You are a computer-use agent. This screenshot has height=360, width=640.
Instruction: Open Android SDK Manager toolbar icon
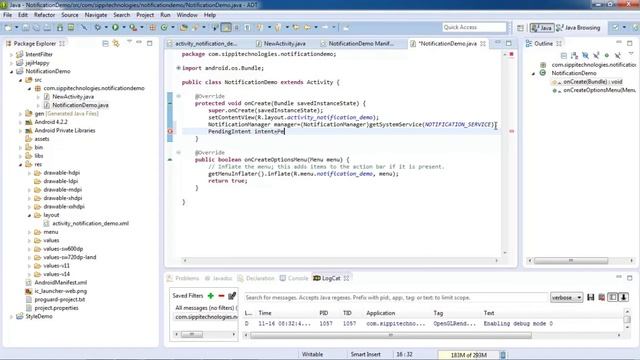coord(60,27)
